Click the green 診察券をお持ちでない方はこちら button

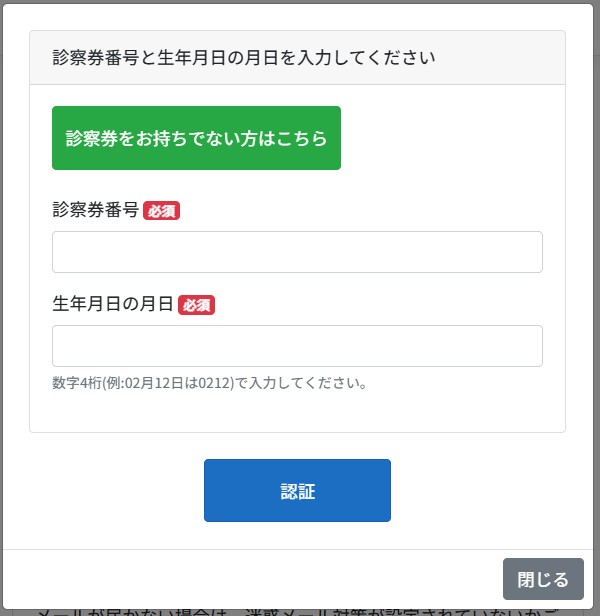tap(196, 138)
